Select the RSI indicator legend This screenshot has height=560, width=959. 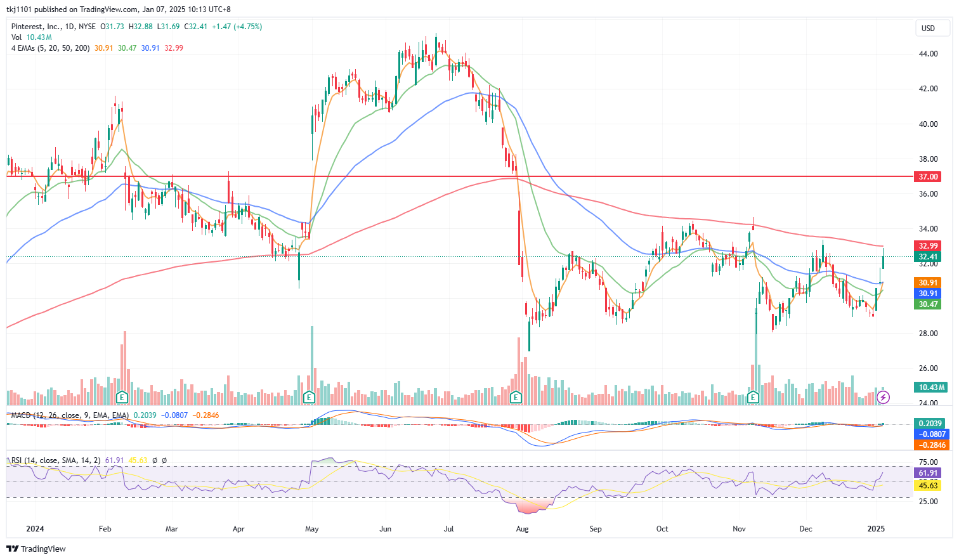coord(56,460)
